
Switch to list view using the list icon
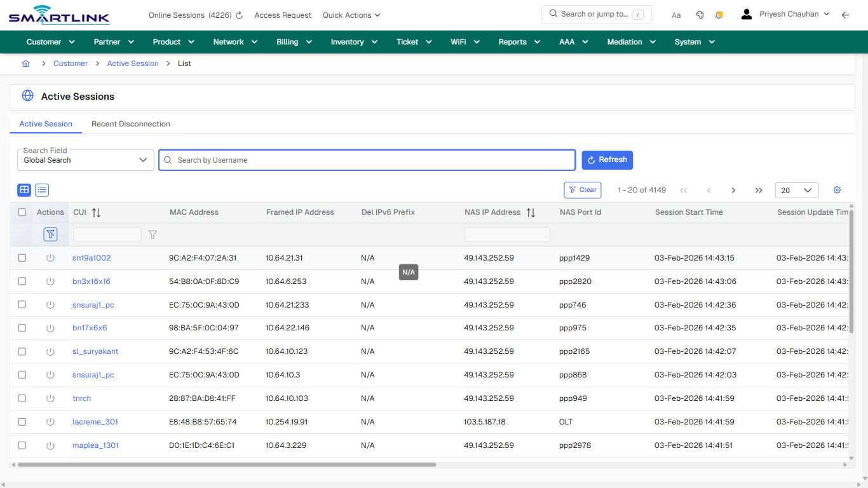41,190
